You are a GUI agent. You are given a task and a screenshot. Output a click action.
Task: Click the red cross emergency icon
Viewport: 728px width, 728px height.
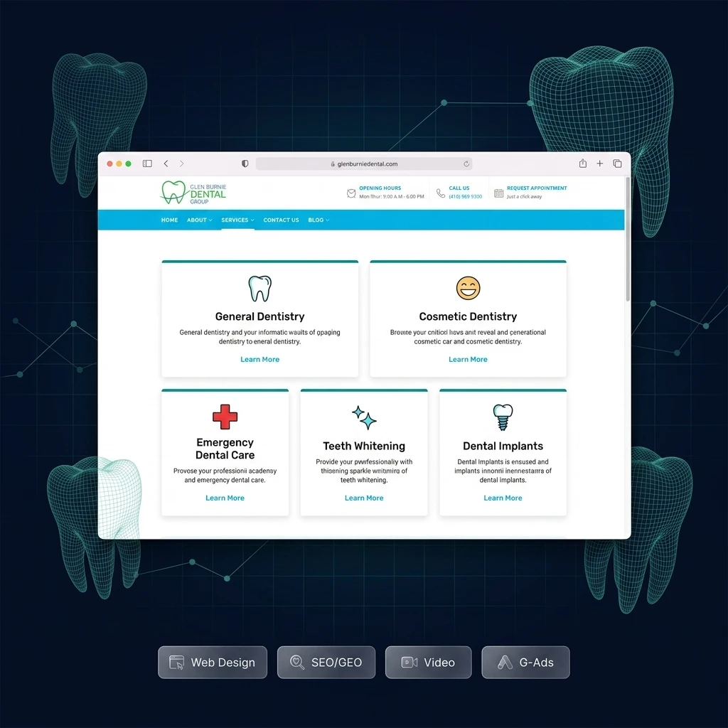[225, 417]
